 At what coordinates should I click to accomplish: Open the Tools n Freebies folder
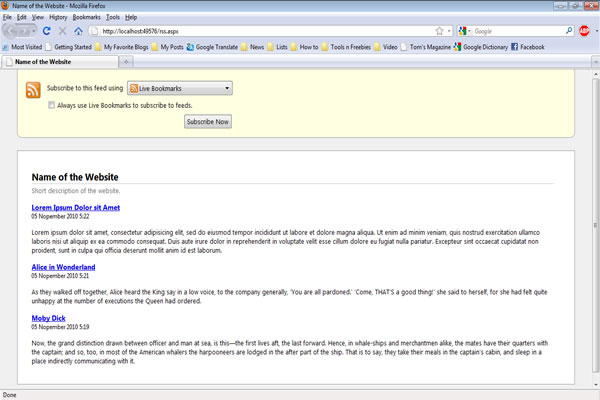tap(346, 47)
